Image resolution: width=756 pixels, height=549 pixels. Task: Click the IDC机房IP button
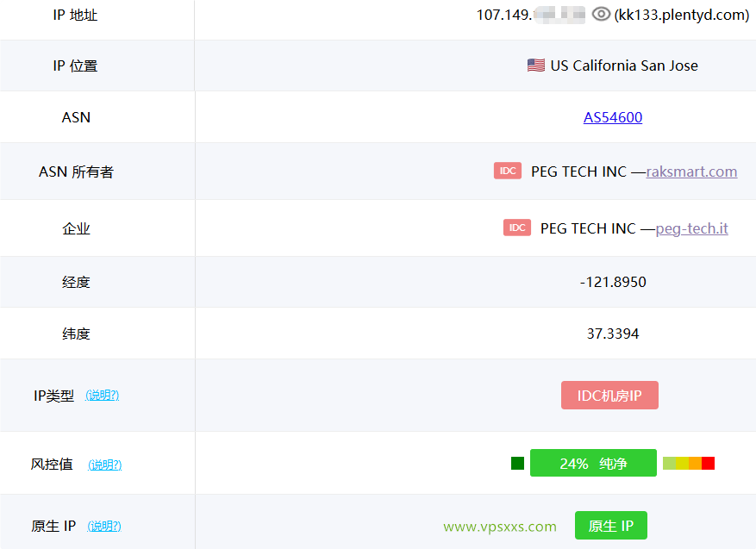point(609,395)
